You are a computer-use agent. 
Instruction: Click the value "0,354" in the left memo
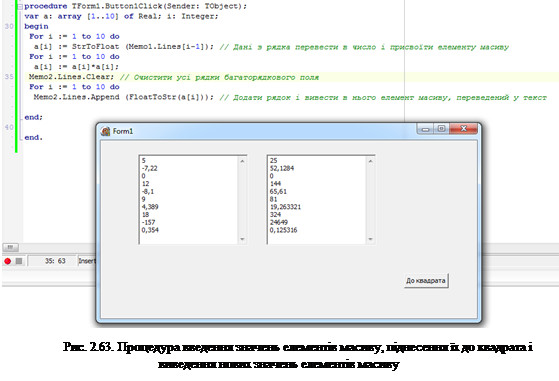tap(150, 230)
